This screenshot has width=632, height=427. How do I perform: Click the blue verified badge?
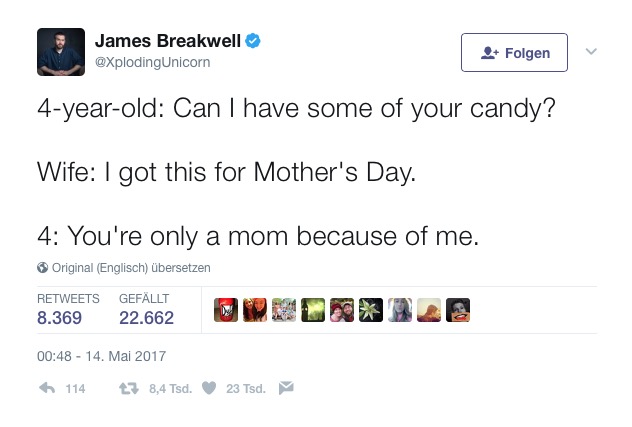(x=254, y=41)
